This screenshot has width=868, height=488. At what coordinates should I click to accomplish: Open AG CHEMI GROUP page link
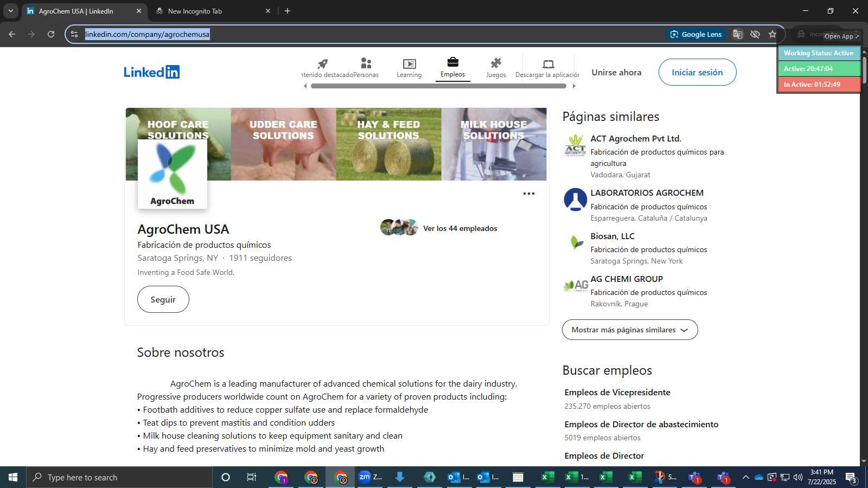coord(627,279)
